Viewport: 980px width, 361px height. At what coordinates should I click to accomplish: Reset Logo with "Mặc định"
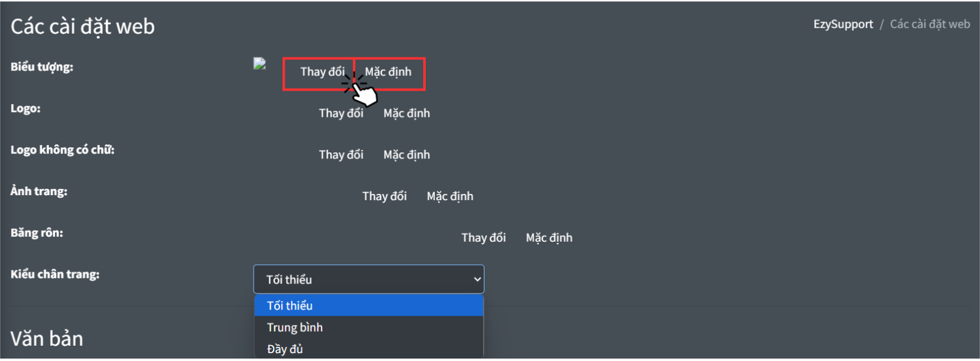coord(407,113)
